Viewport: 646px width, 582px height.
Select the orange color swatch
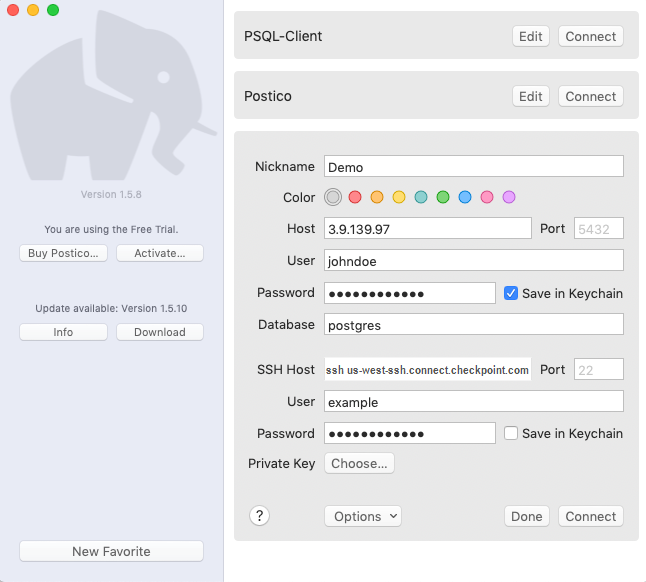(377, 197)
